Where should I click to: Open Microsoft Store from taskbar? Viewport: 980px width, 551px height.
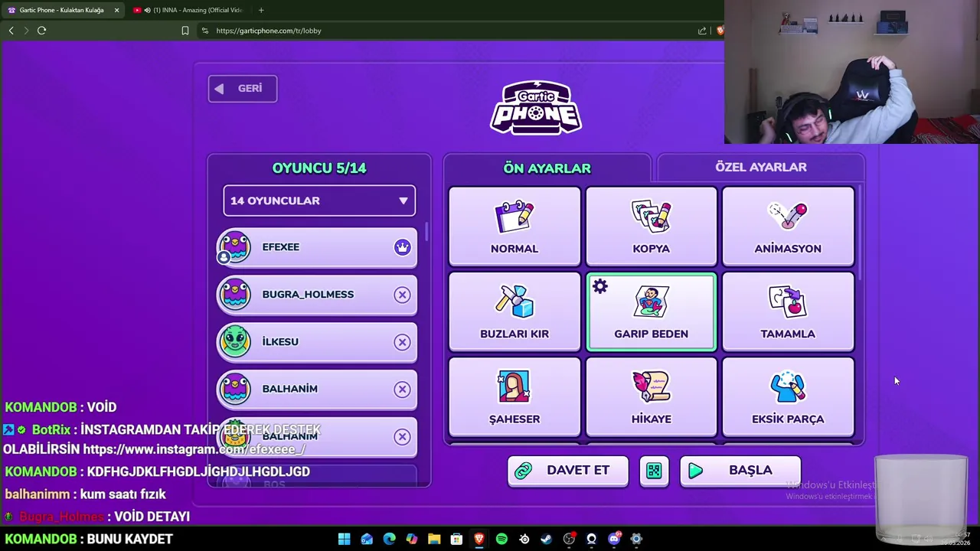(x=456, y=540)
